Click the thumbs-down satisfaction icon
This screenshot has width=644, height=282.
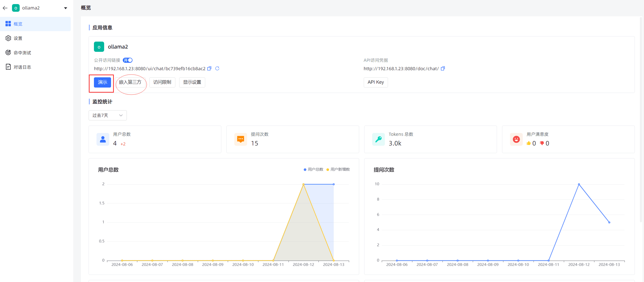coord(542,143)
